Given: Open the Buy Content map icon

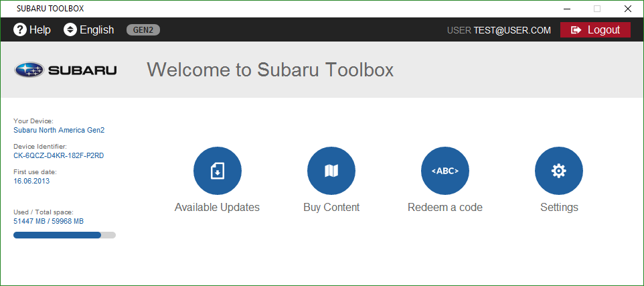Looking at the screenshot, I should (331, 171).
